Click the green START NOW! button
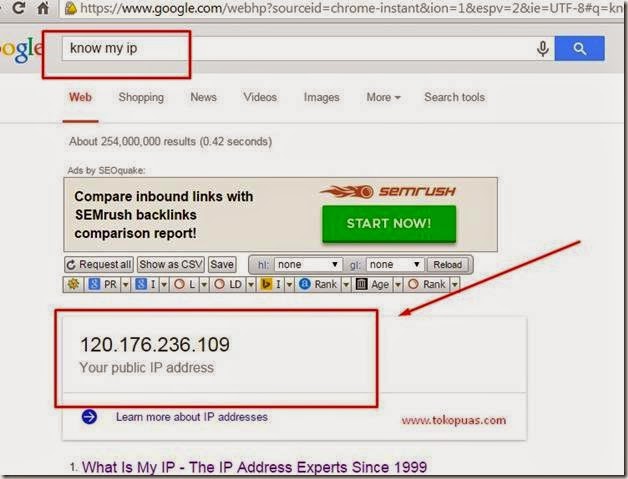Image resolution: width=628 pixels, height=479 pixels. coord(389,223)
